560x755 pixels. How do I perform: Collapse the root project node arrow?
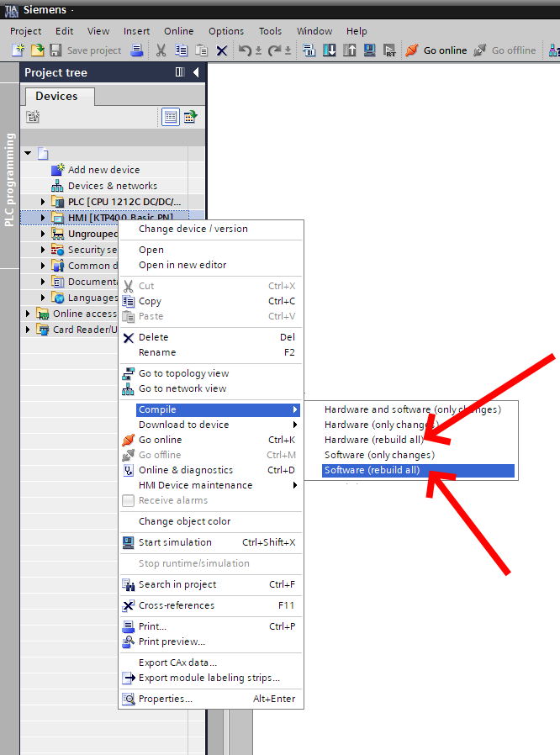point(28,153)
